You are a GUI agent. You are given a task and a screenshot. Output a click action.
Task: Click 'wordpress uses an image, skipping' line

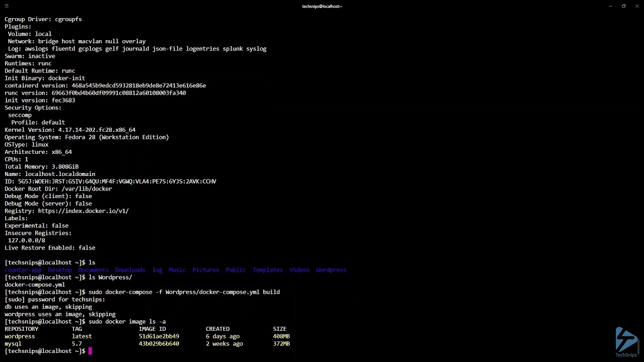pyautogui.click(x=60, y=314)
